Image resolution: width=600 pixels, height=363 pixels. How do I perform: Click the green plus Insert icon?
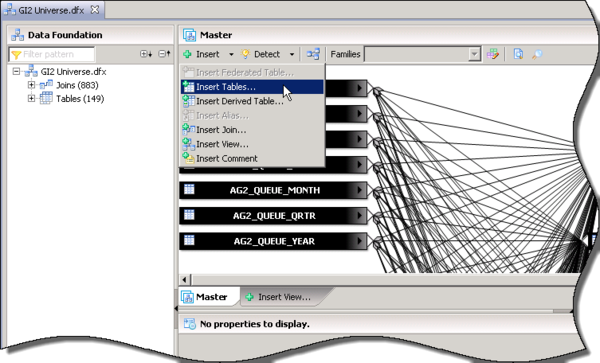point(188,54)
